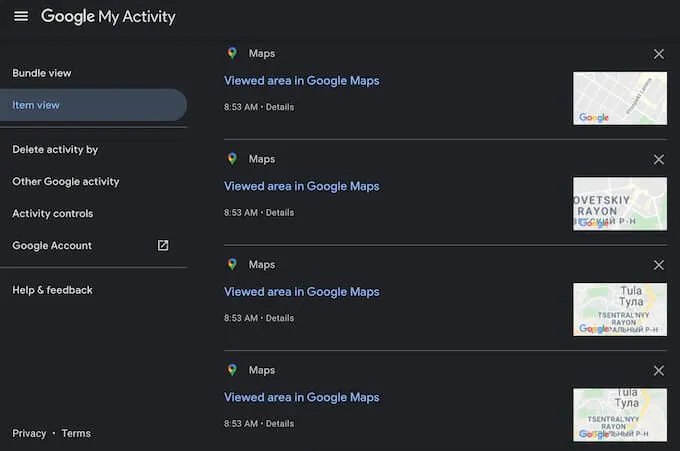This screenshot has width=680, height=451.
Task: Switch to Bundle view
Action: 42,73
